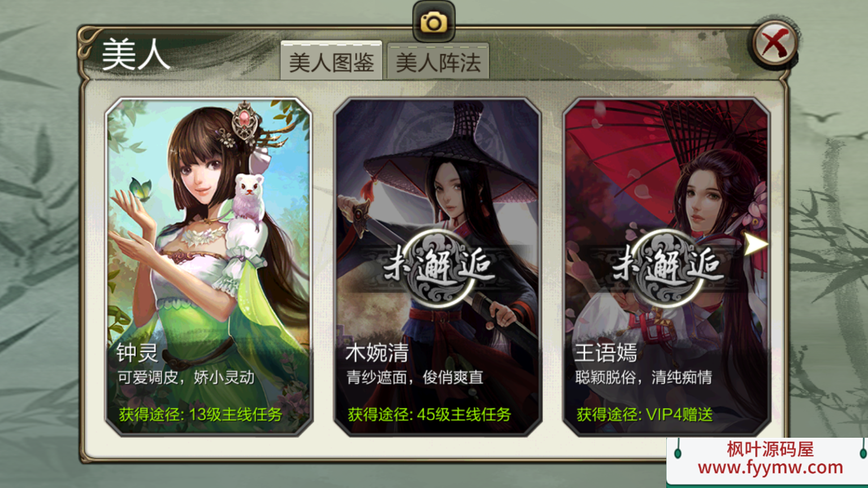Click 获得途径: 13级主线任务 text

200,414
